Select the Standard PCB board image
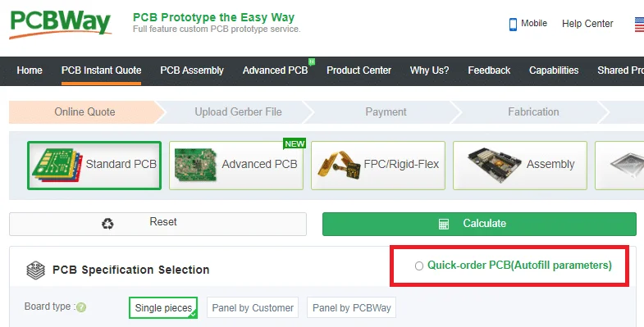This screenshot has width=644, height=327. pyautogui.click(x=57, y=166)
